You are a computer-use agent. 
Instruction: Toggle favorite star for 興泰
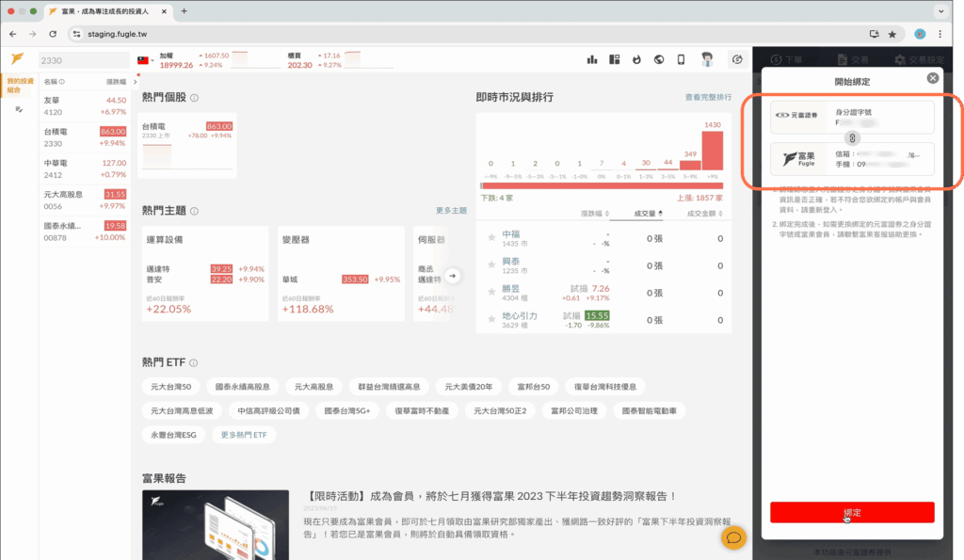tap(490, 265)
